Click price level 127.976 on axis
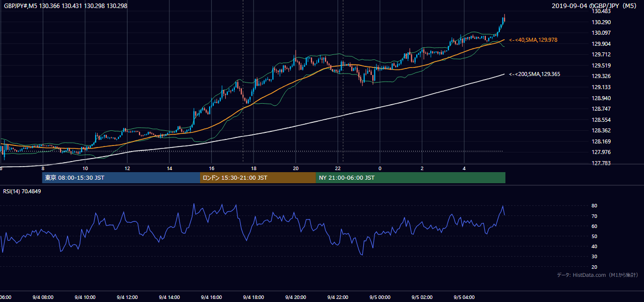The height and width of the screenshot is (302, 644). tap(601, 152)
